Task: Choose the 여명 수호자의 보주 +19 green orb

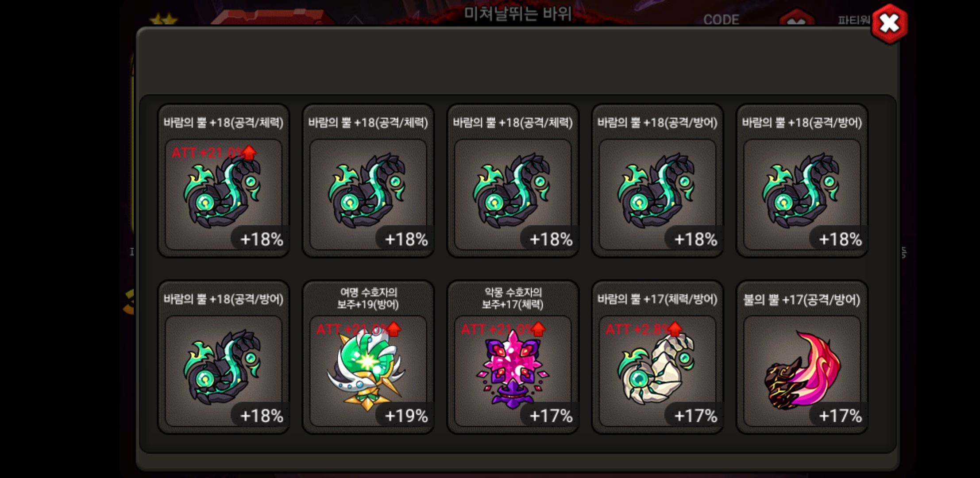Action: [368, 357]
